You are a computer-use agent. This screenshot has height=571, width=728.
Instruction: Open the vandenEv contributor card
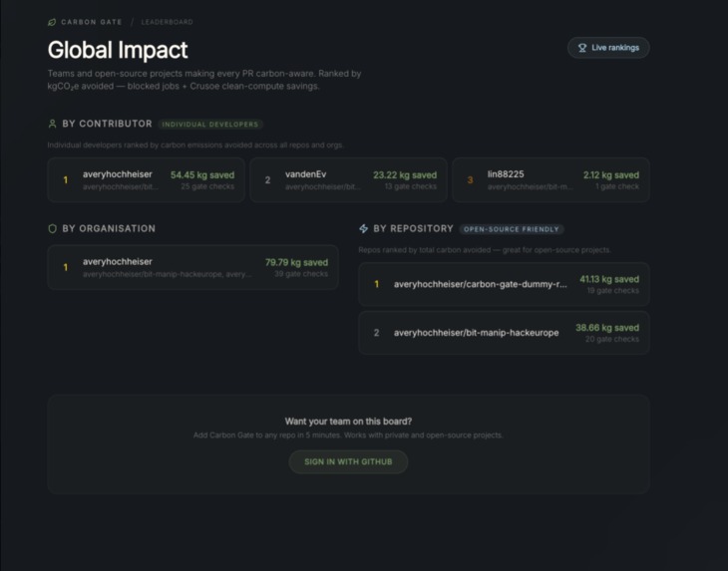(348, 180)
